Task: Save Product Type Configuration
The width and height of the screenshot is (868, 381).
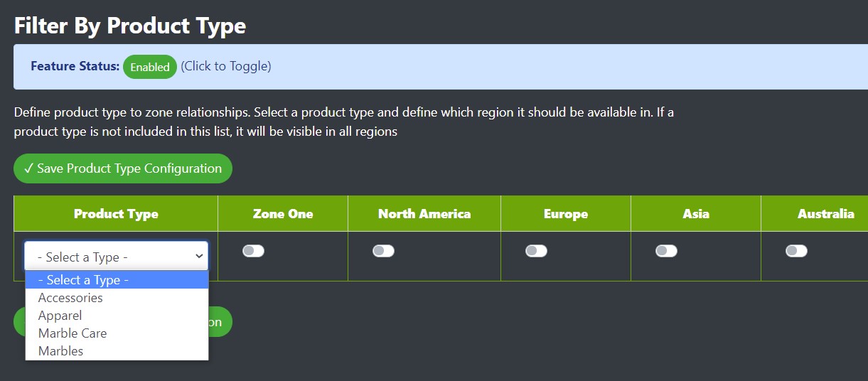Action: [x=123, y=168]
